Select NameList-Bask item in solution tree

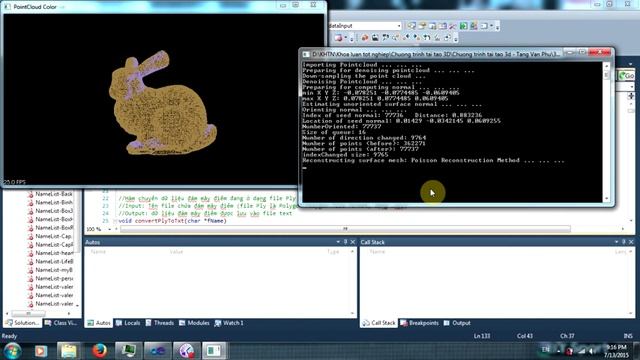(x=54, y=194)
